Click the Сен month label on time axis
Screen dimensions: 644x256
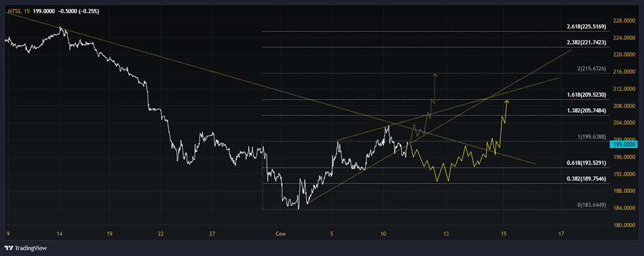280,234
